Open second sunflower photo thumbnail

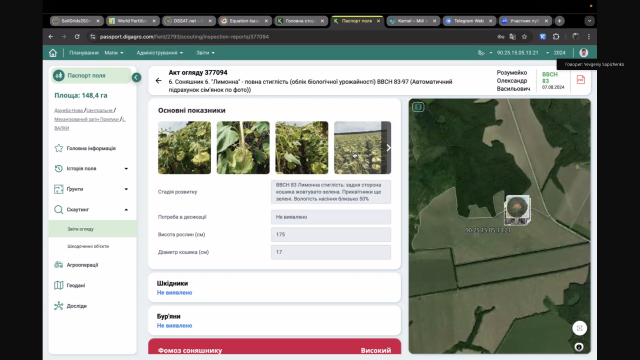tap(243, 148)
